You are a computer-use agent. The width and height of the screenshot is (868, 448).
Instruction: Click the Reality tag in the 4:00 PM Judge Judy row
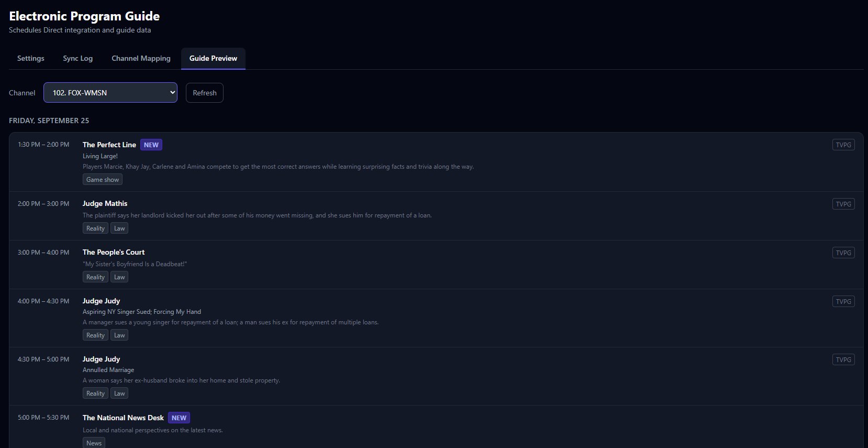click(95, 335)
